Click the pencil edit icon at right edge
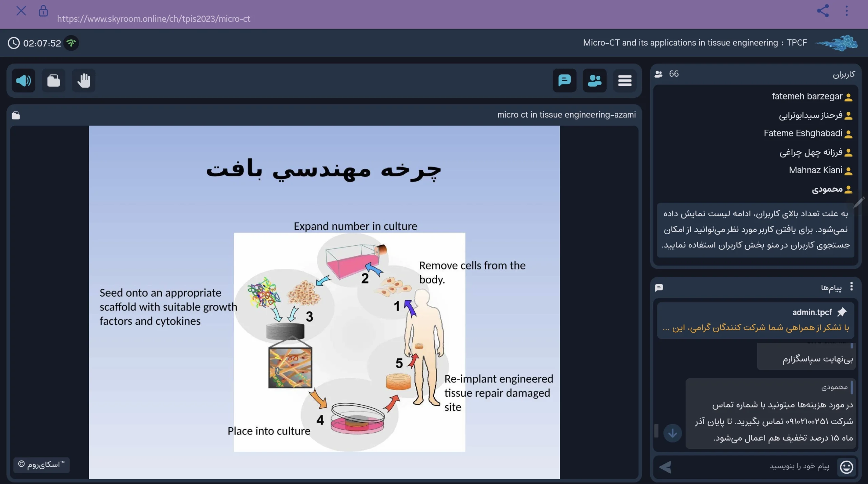 (859, 202)
